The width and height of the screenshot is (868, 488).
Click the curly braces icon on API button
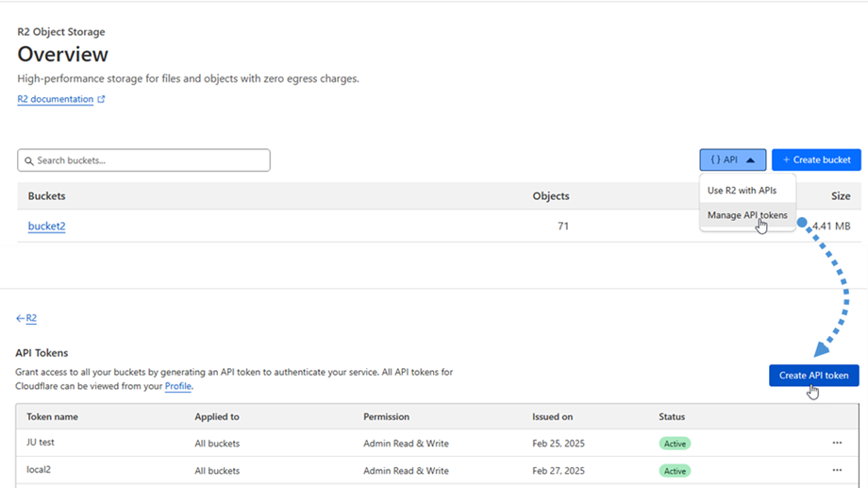coord(715,160)
